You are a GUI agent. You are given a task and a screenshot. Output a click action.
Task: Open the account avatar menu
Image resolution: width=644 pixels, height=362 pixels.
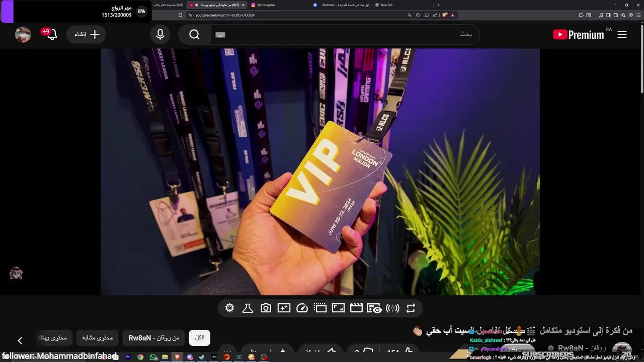click(23, 34)
